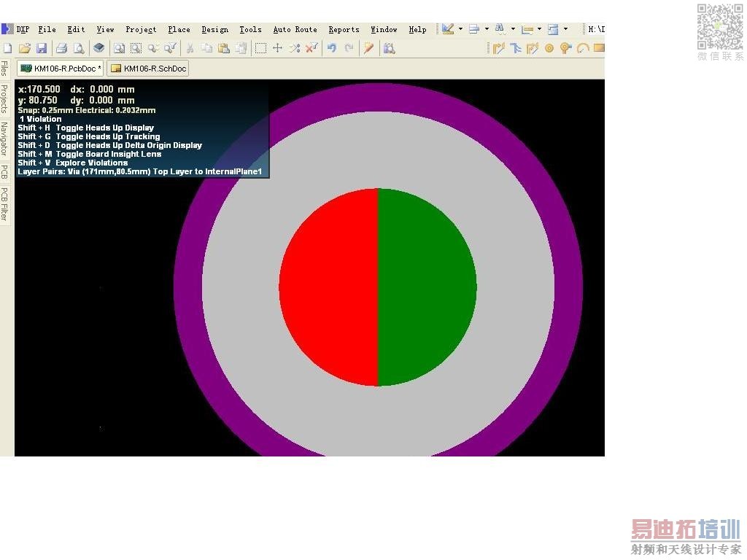Click the Paste clipboard icon
The width and height of the screenshot is (747, 560).
pyautogui.click(x=224, y=48)
